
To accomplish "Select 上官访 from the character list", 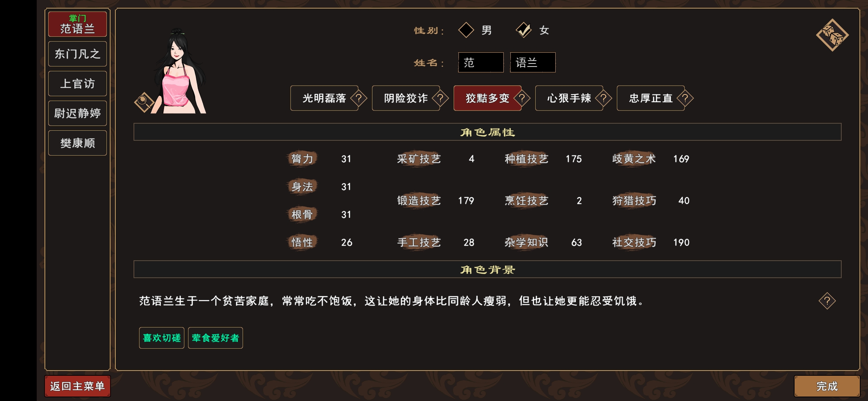I will [x=77, y=83].
